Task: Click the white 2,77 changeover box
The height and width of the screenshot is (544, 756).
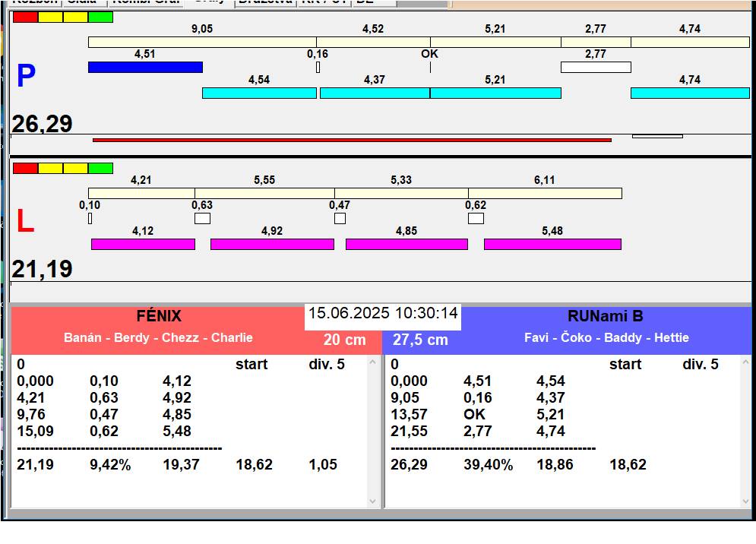Action: click(596, 67)
